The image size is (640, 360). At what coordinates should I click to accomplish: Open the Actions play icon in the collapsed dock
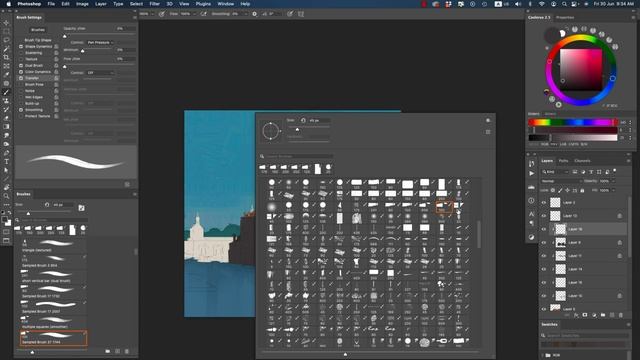point(531,173)
